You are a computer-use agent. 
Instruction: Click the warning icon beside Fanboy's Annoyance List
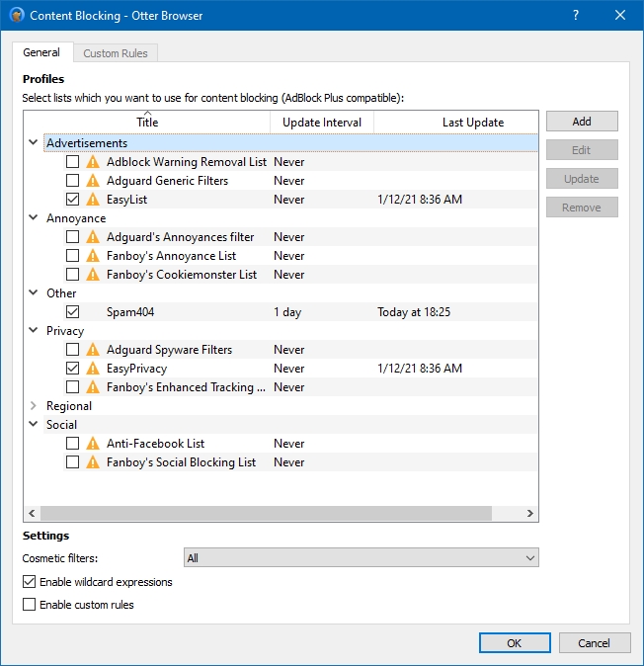coord(93,256)
